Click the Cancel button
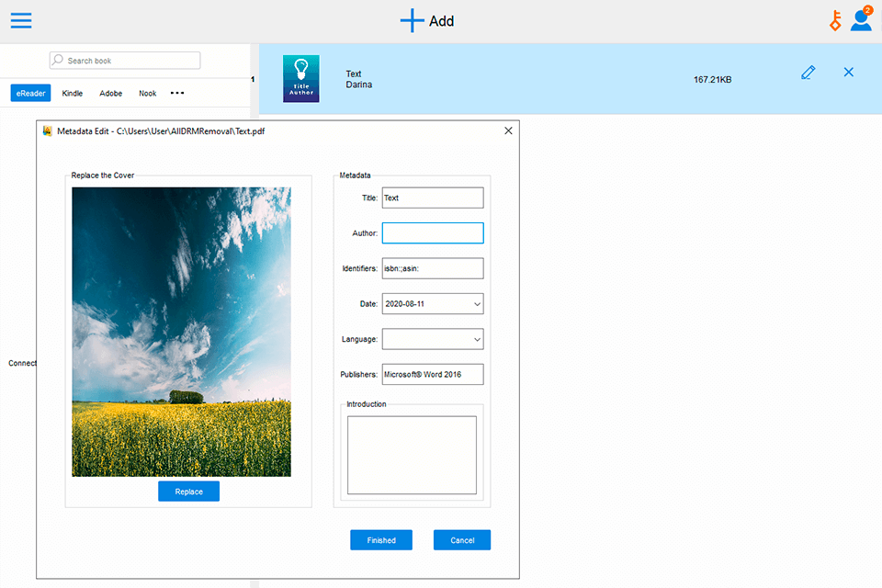Screen dimensions: 882x588 coord(462,540)
